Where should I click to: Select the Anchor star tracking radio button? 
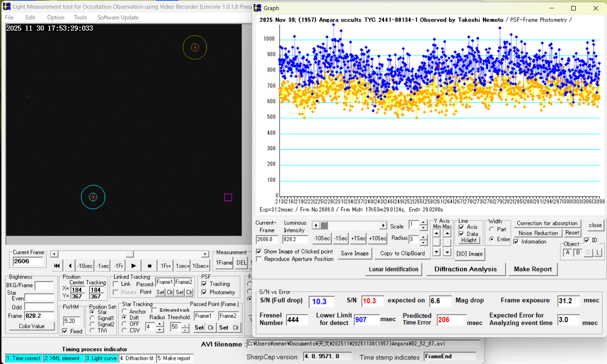(125, 311)
